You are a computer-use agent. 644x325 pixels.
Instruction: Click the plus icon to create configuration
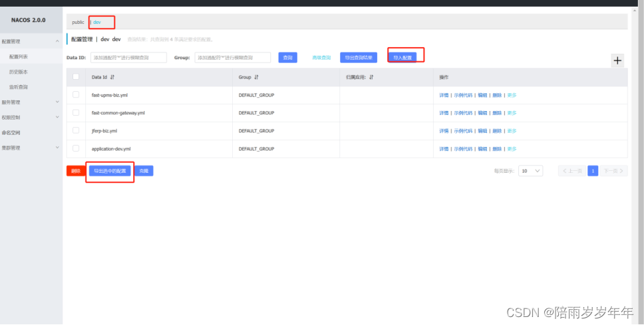(x=617, y=60)
